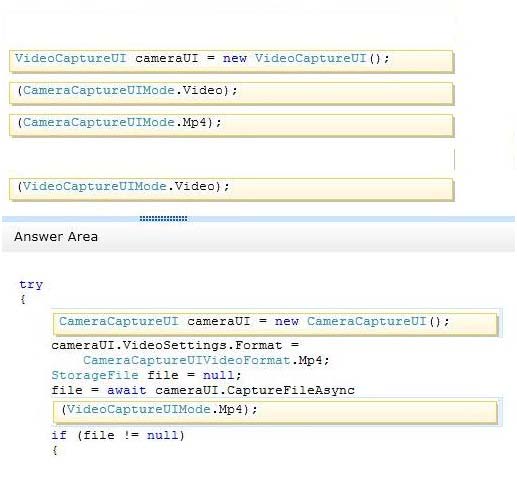Click the StorageFile file = null line
The height and width of the screenshot is (479, 517).
(146, 375)
